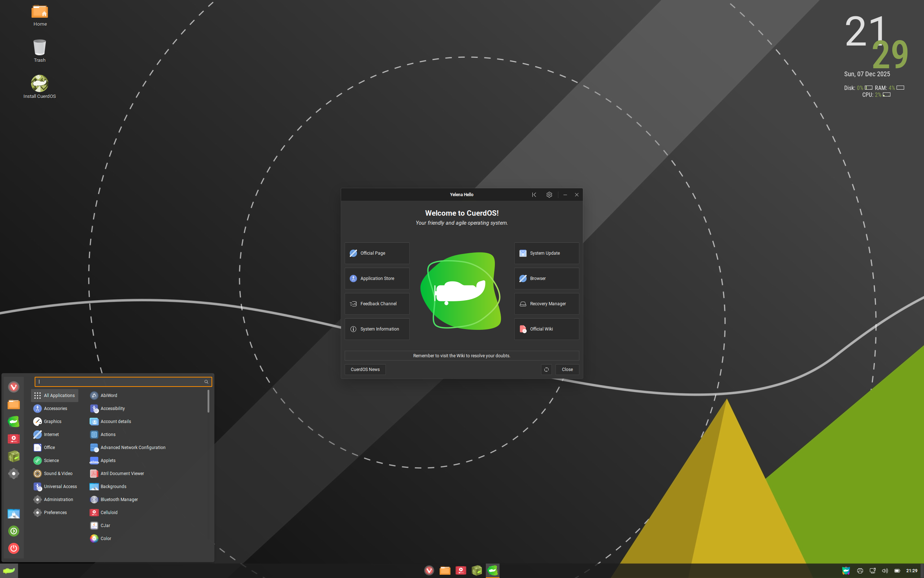Screen dimensions: 924x578
Task: Select All Applications category
Action: (55, 396)
